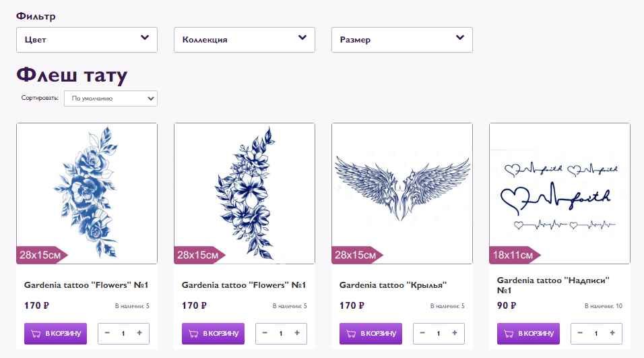Screen dimensions: 644x358
Task: View the wings tattoo product image
Action: pos(402,193)
